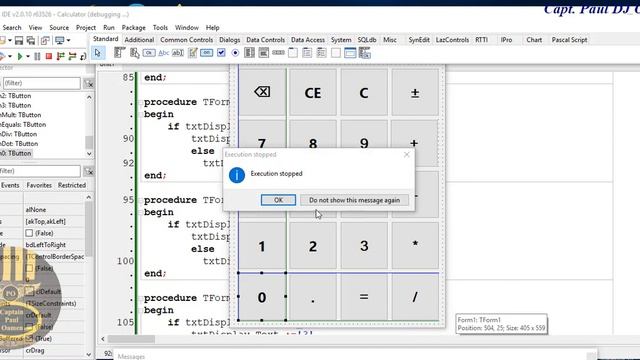640x360 pixels.
Task: Switch to the Additional palette tab
Action: [x=139, y=40]
